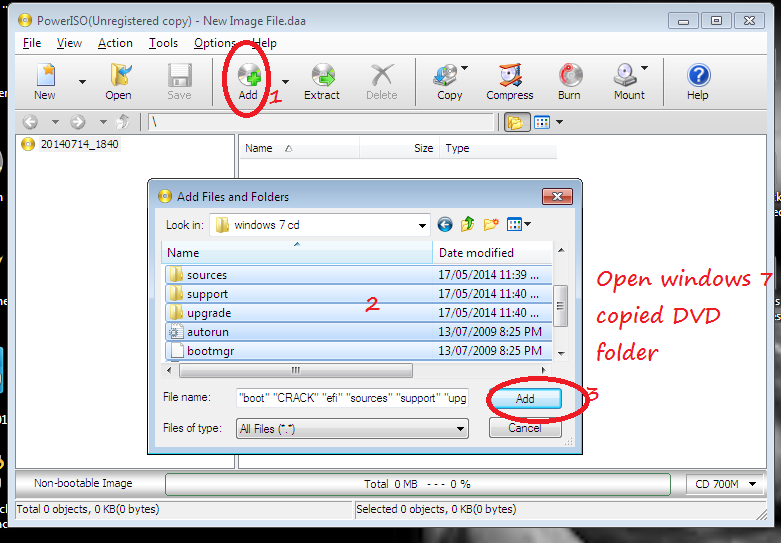
Task: Click the horizontal scrollbar left arrow
Action: [169, 370]
